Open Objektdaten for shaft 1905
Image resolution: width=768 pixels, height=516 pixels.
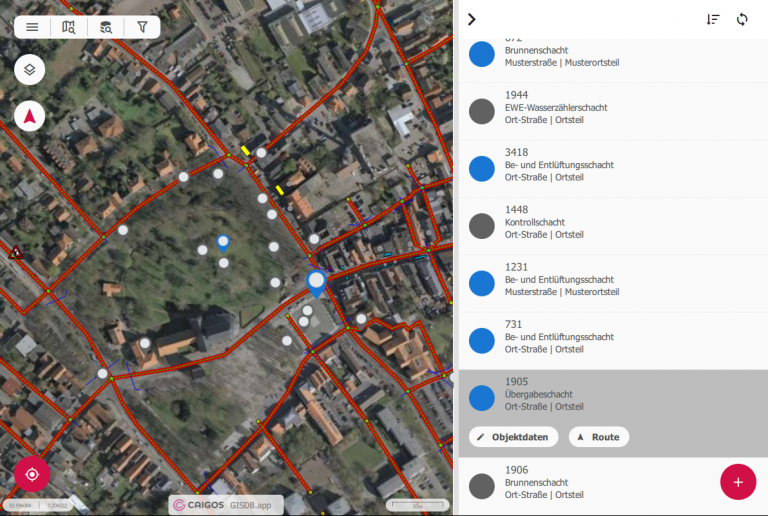point(513,437)
